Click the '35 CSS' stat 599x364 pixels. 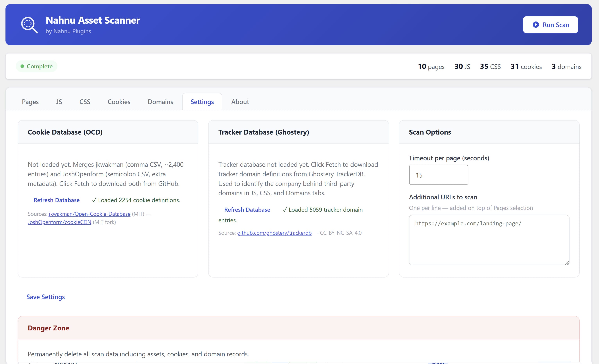[x=490, y=66]
